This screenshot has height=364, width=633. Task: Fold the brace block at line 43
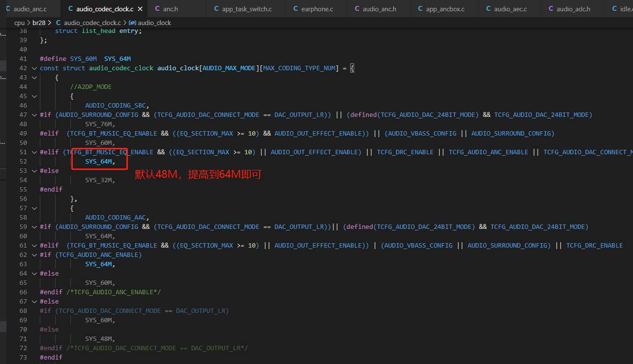pos(34,78)
